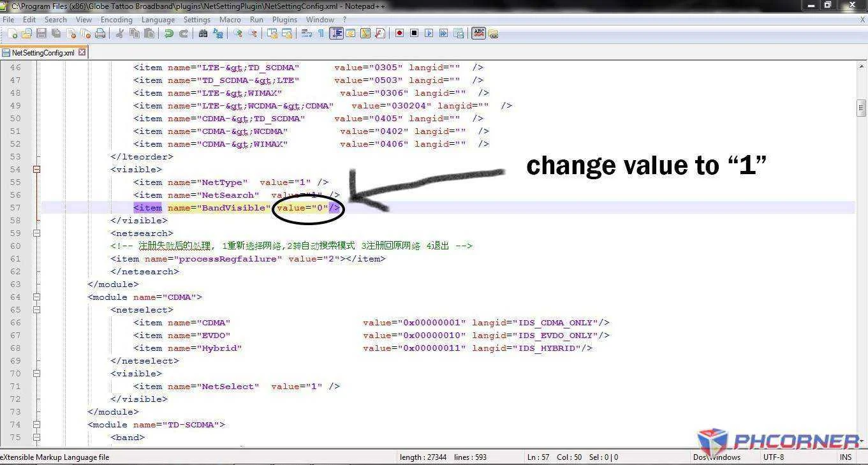Play back the recorded macro
The image size is (868, 465).
coord(429,33)
